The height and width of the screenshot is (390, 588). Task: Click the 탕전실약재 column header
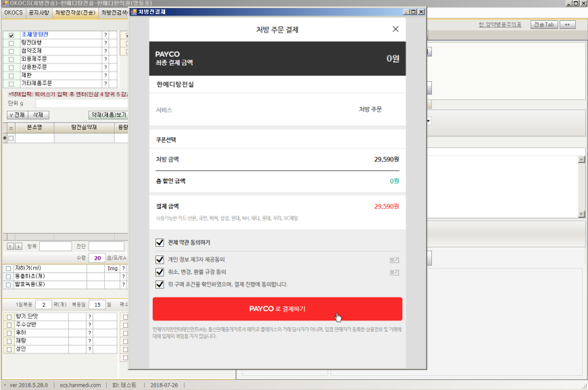tap(84, 128)
